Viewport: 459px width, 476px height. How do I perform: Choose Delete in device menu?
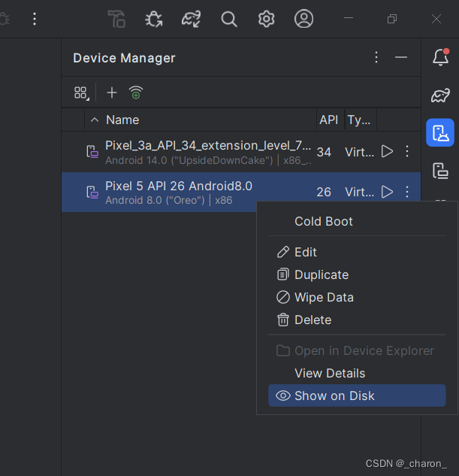pyautogui.click(x=357, y=320)
